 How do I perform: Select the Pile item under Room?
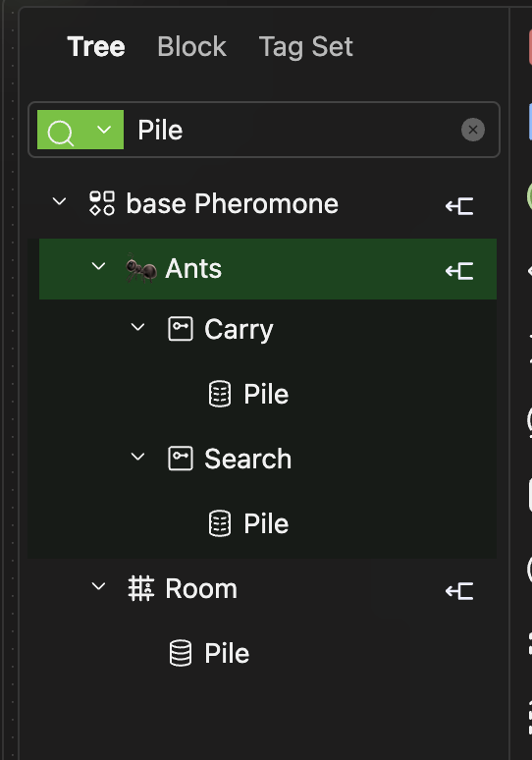click(x=209, y=653)
